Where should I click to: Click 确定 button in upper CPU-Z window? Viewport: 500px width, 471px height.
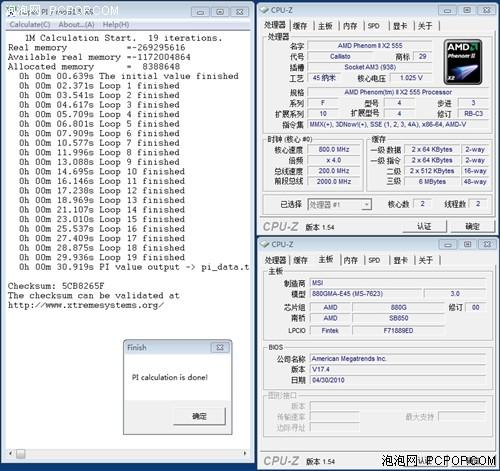(x=472, y=226)
